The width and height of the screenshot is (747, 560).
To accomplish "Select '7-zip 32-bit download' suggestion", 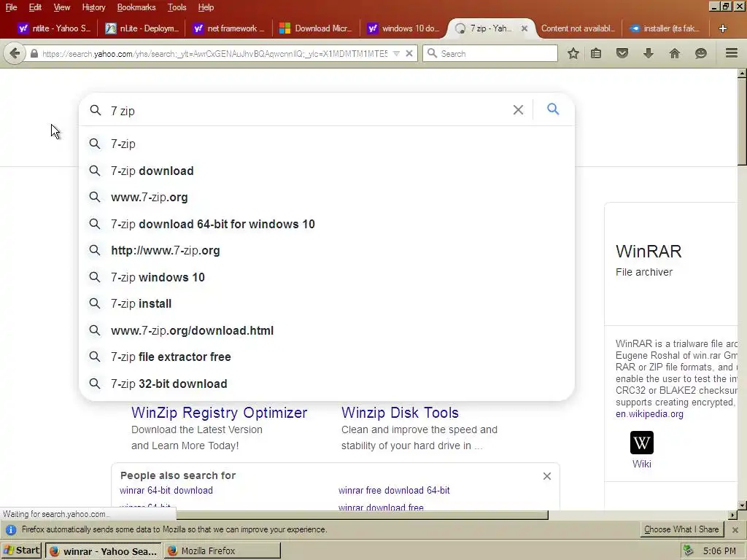I will (x=327, y=384).
